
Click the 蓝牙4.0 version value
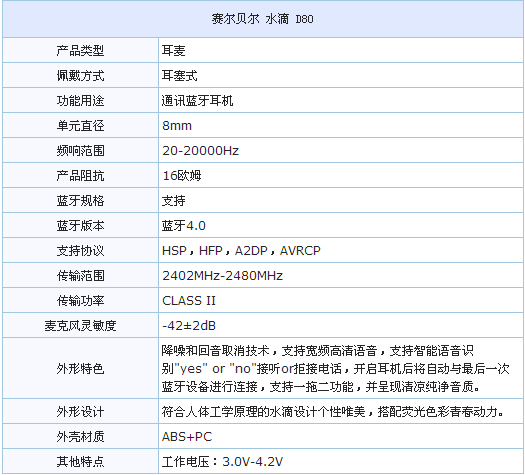184,226
